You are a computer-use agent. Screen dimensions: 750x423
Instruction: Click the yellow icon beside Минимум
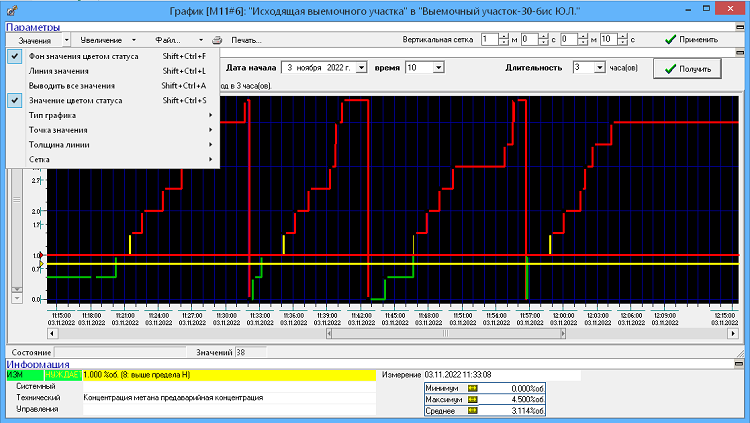pyautogui.click(x=473, y=389)
